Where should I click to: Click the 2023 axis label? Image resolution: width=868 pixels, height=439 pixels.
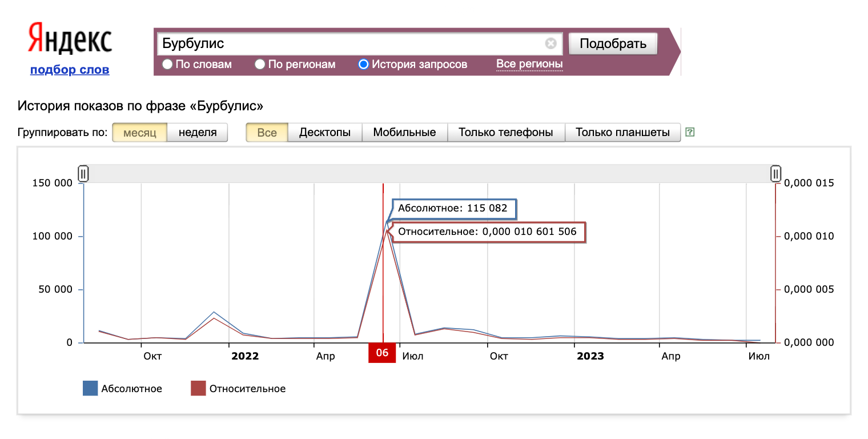[590, 356]
